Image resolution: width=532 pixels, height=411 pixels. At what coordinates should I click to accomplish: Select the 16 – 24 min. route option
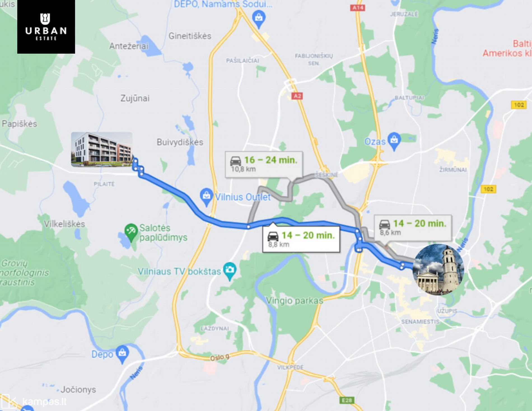(264, 164)
